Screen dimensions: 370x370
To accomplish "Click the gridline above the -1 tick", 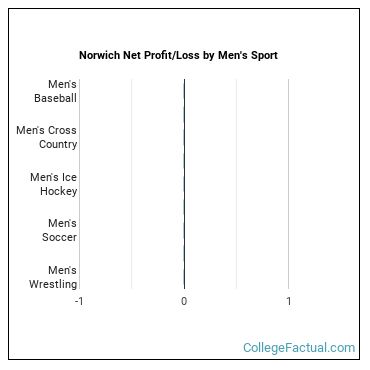I will point(80,184).
